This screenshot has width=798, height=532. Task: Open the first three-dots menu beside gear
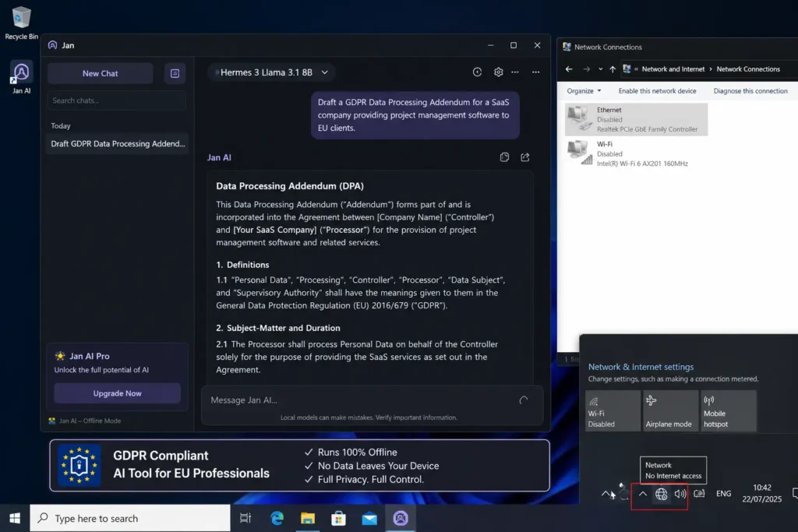(515, 72)
